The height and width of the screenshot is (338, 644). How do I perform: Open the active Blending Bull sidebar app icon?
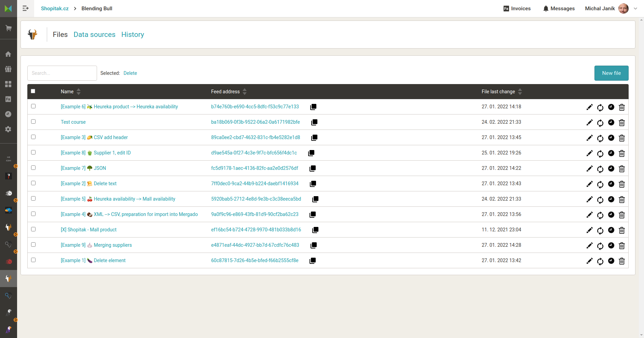pyautogui.click(x=9, y=279)
